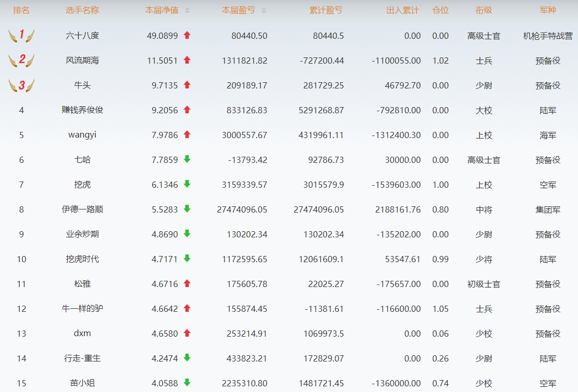Image resolution: width=578 pixels, height=392 pixels.
Task: Select 机枪手特战营 cell in row 1
Action: [x=548, y=36]
